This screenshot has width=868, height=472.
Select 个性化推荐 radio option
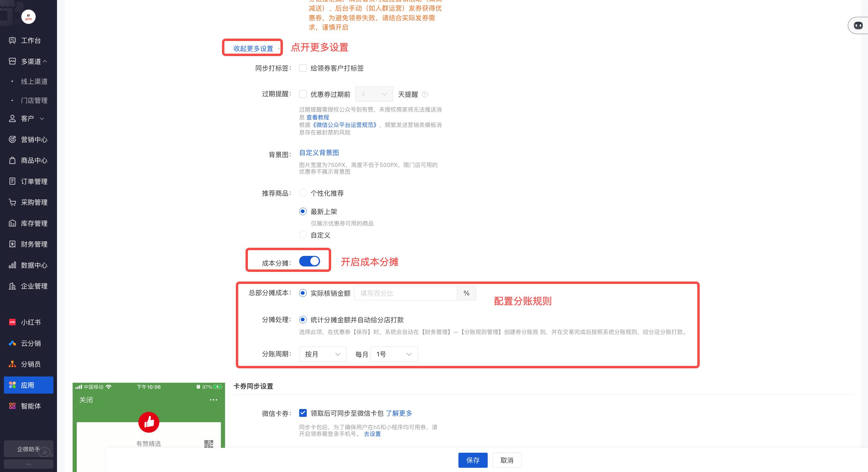pyautogui.click(x=303, y=193)
